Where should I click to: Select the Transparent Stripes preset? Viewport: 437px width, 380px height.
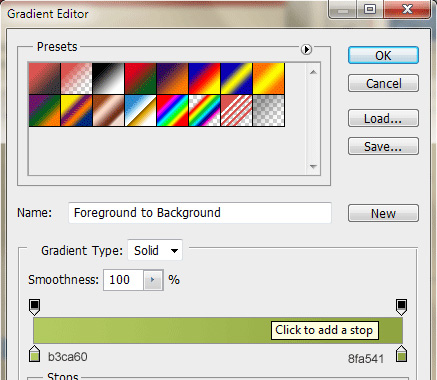[236, 111]
